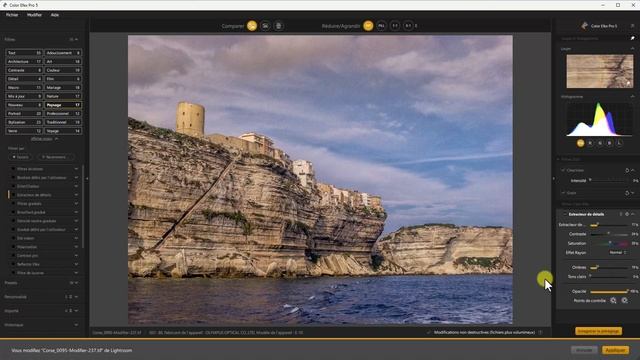Select the Portrait filter category
This screenshot has height=360, width=640.
pyautogui.click(x=24, y=113)
